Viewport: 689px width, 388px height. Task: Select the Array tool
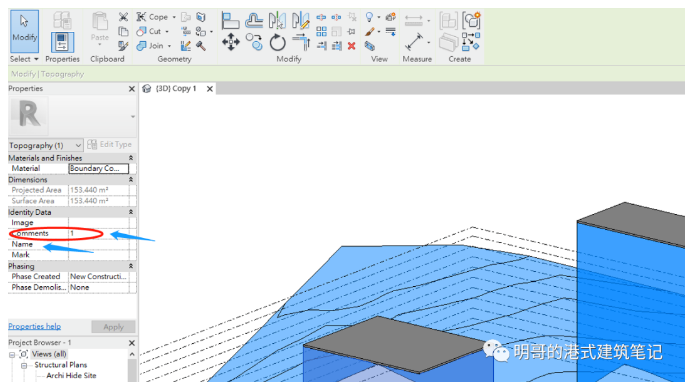[x=321, y=32]
